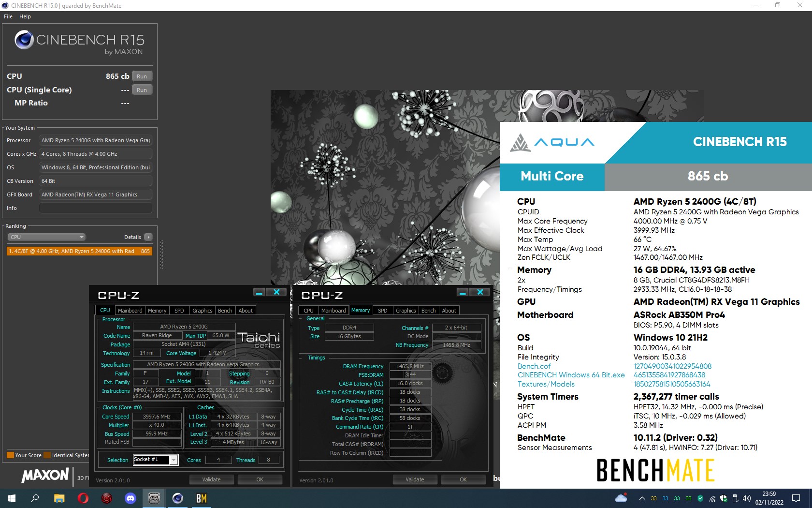This screenshot has height=508, width=812.
Task: Click the CINEBENCH Windows 64 Bit.exe hash
Action: (669, 375)
